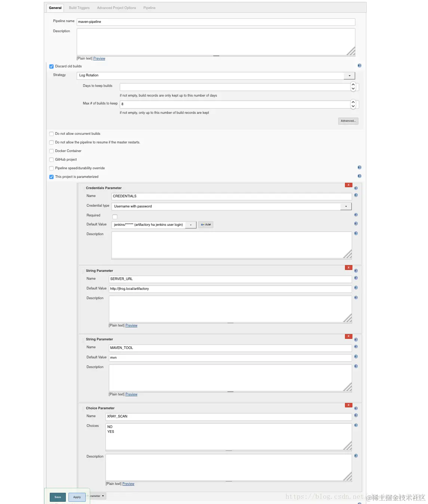Click into the Choices textarea
Viewport: 428px width, 504px height.
pyautogui.click(x=229, y=437)
